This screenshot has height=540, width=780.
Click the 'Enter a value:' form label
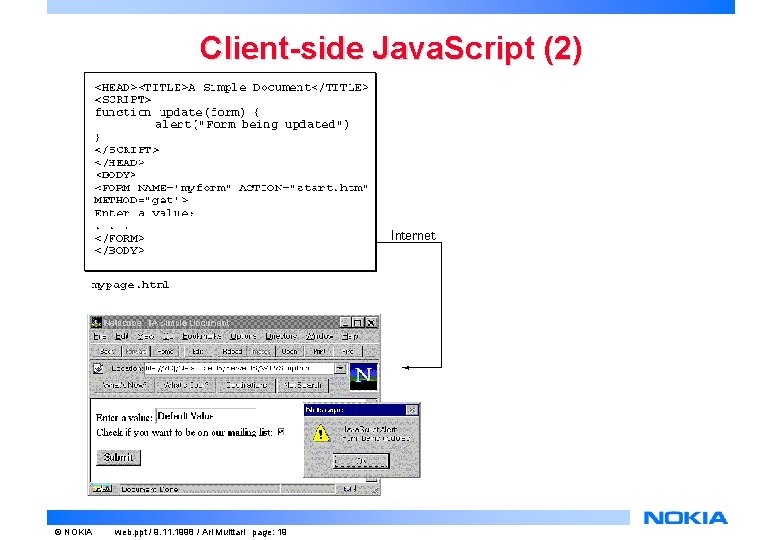pos(124,417)
